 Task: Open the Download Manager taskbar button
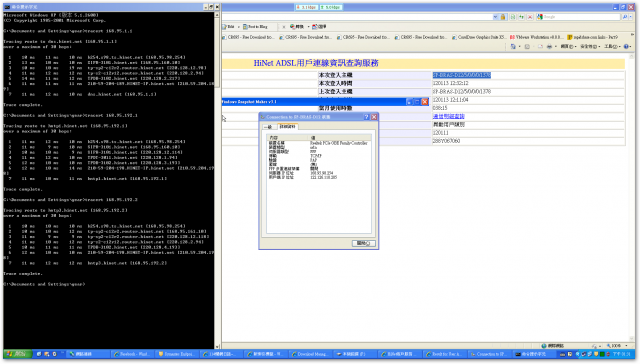tap(310, 354)
